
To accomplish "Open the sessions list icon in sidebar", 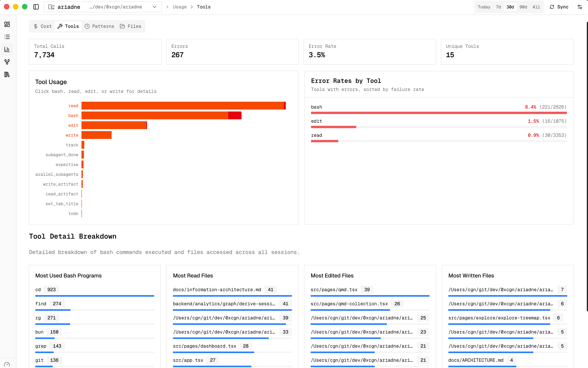I will [x=7, y=37].
